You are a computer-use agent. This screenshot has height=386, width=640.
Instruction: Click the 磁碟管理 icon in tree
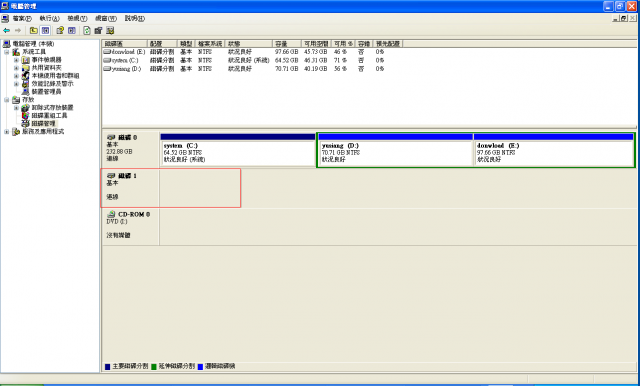tap(25, 124)
